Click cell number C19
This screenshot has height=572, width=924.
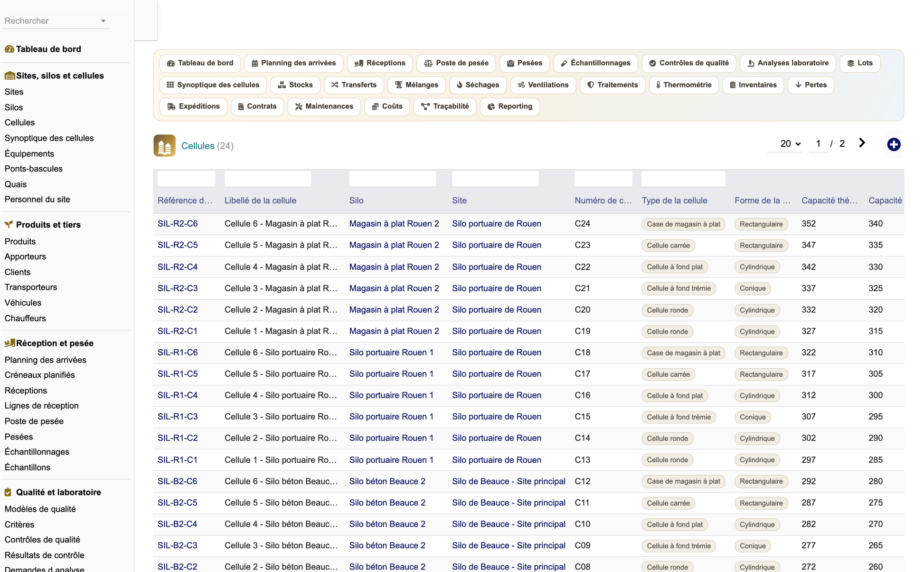pos(583,331)
